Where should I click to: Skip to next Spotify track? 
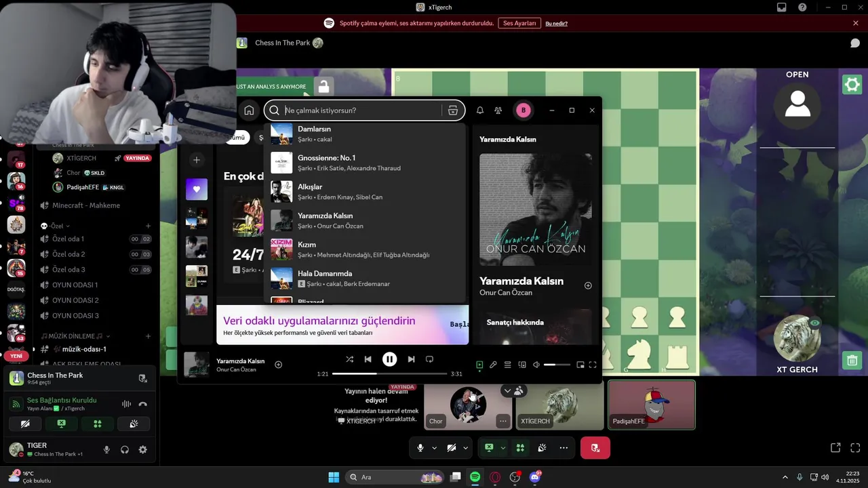pyautogui.click(x=411, y=359)
